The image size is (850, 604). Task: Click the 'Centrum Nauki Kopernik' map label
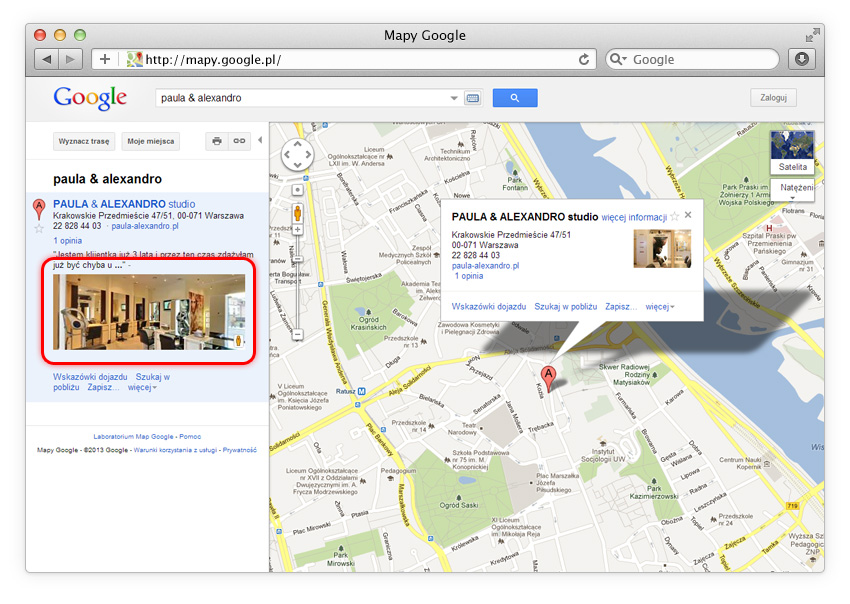pyautogui.click(x=740, y=463)
